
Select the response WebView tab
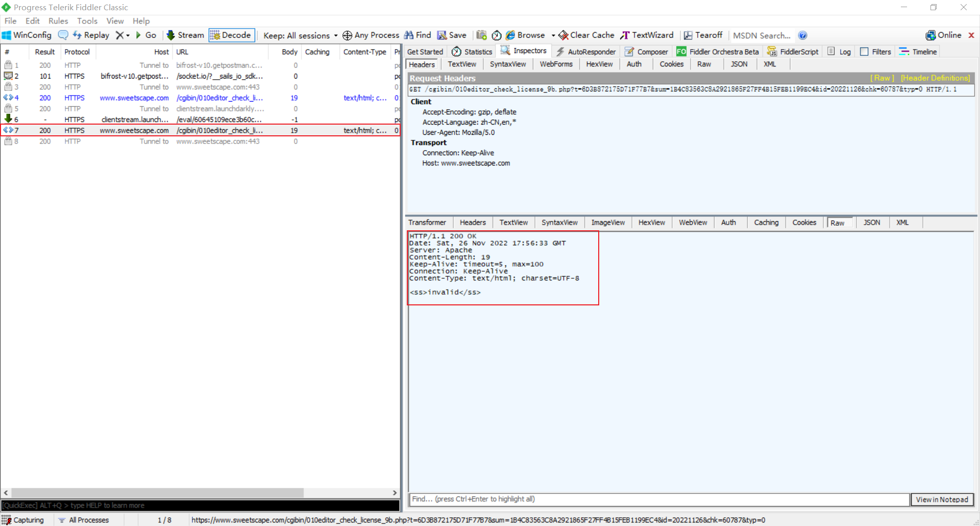pos(693,223)
